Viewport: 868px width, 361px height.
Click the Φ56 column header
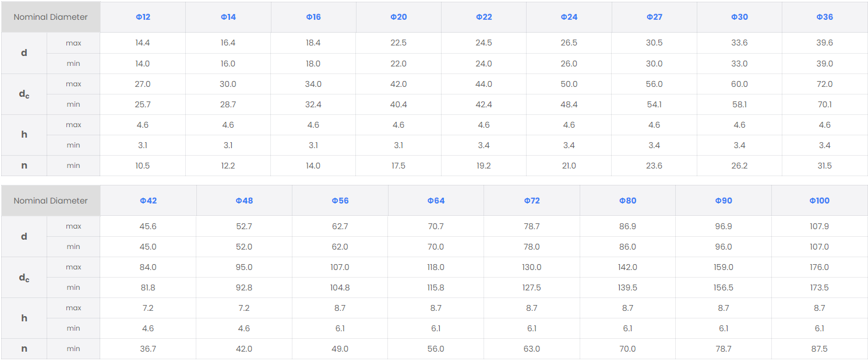tap(340, 201)
